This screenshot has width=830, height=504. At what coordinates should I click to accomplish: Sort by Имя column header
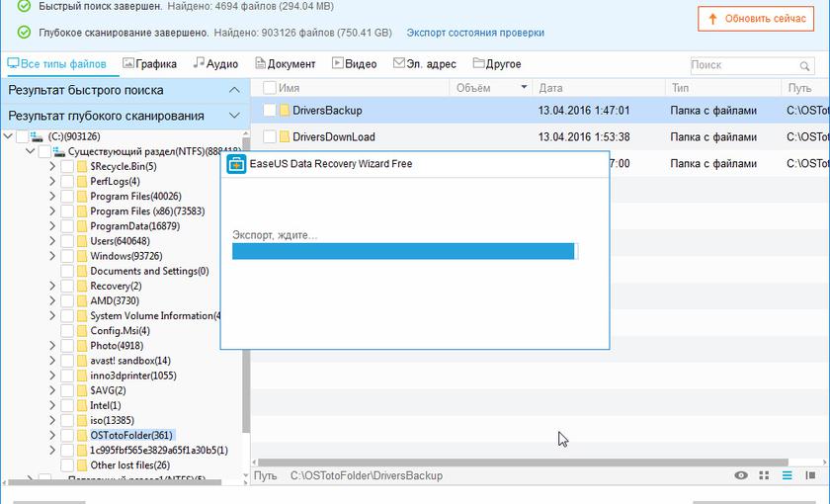point(289,88)
